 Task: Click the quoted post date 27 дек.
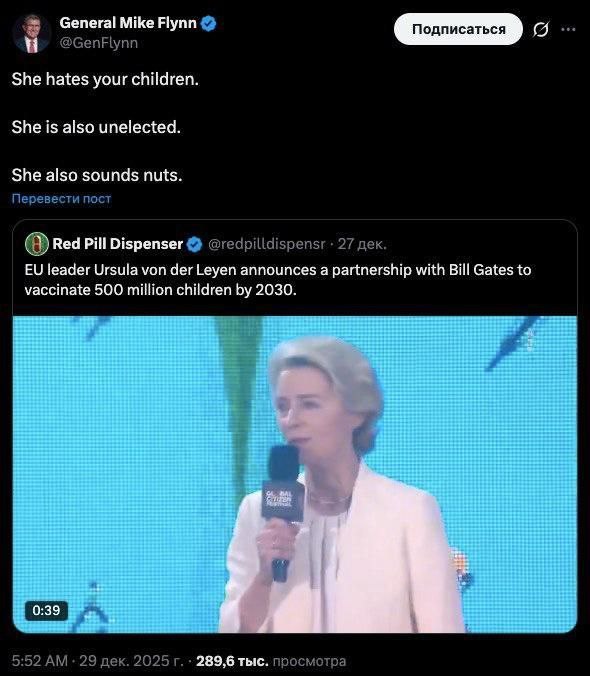pyautogui.click(x=362, y=244)
